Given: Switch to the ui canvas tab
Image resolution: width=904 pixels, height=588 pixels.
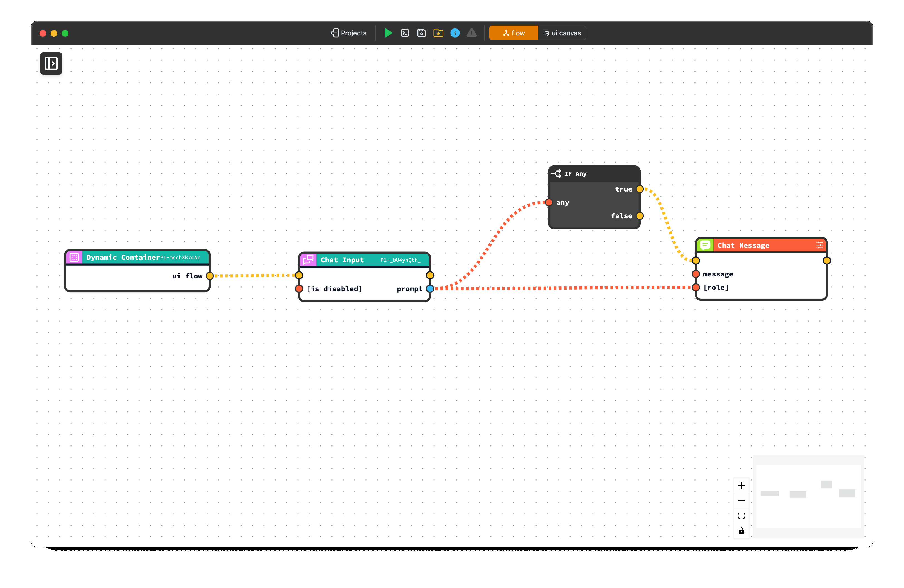Looking at the screenshot, I should coord(562,33).
